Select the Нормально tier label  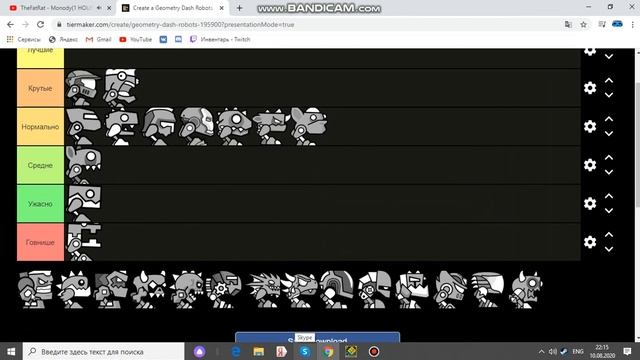tap(40, 127)
